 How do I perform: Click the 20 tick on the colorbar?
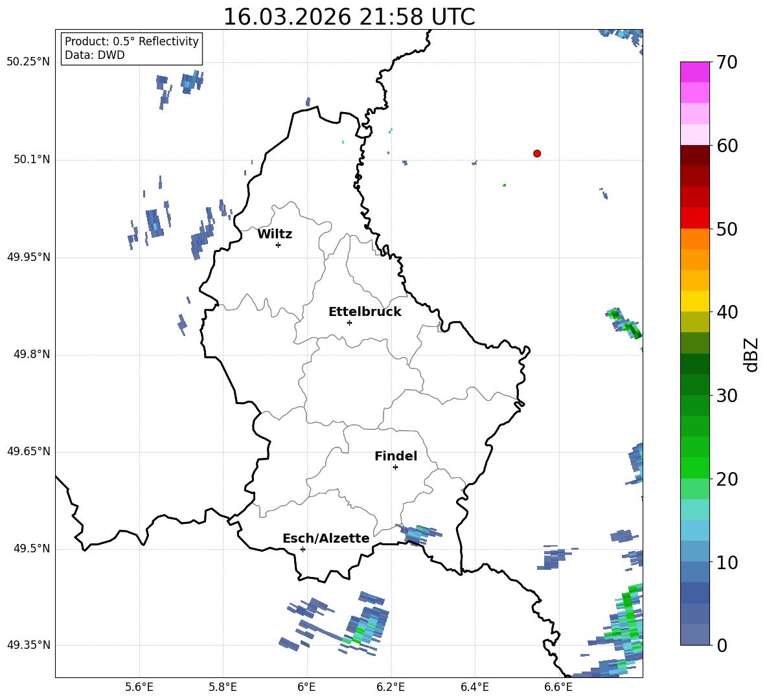click(x=727, y=479)
